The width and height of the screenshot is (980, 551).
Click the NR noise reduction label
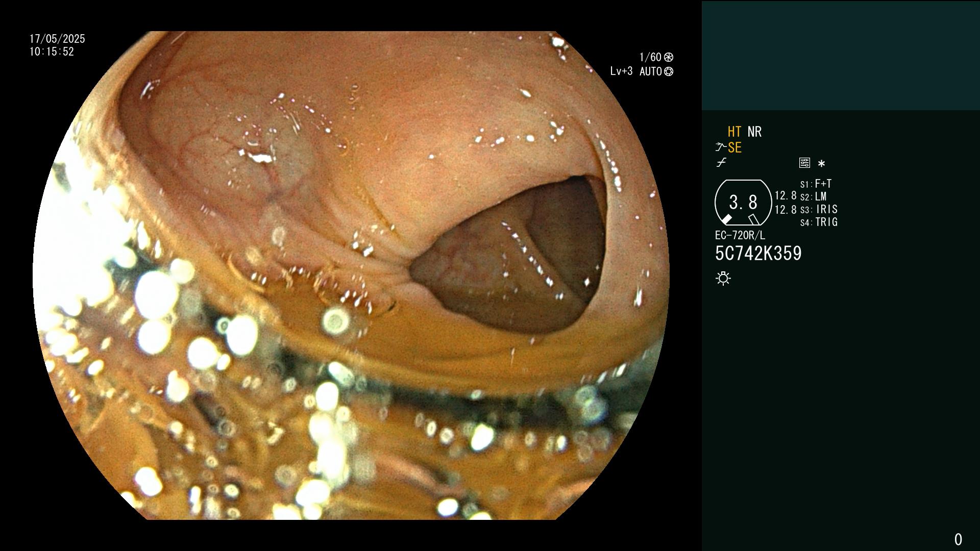point(754,132)
